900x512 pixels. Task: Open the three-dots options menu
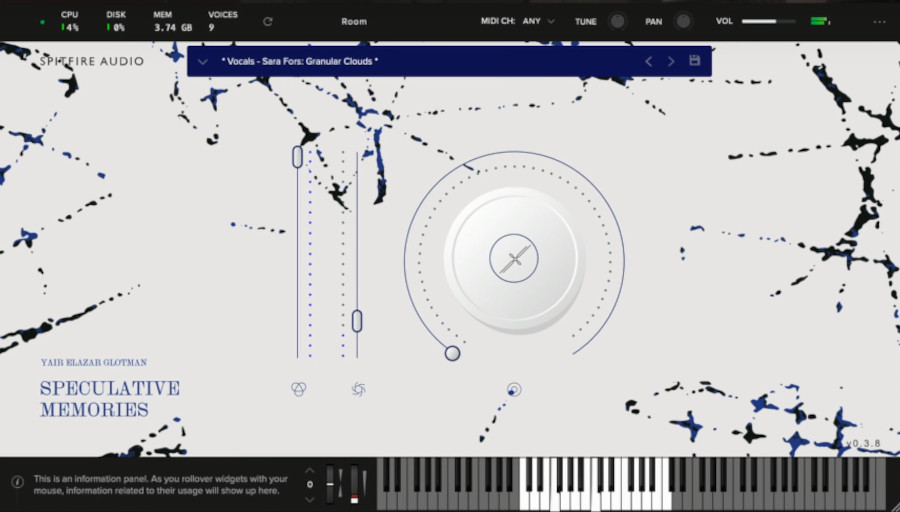[879, 22]
